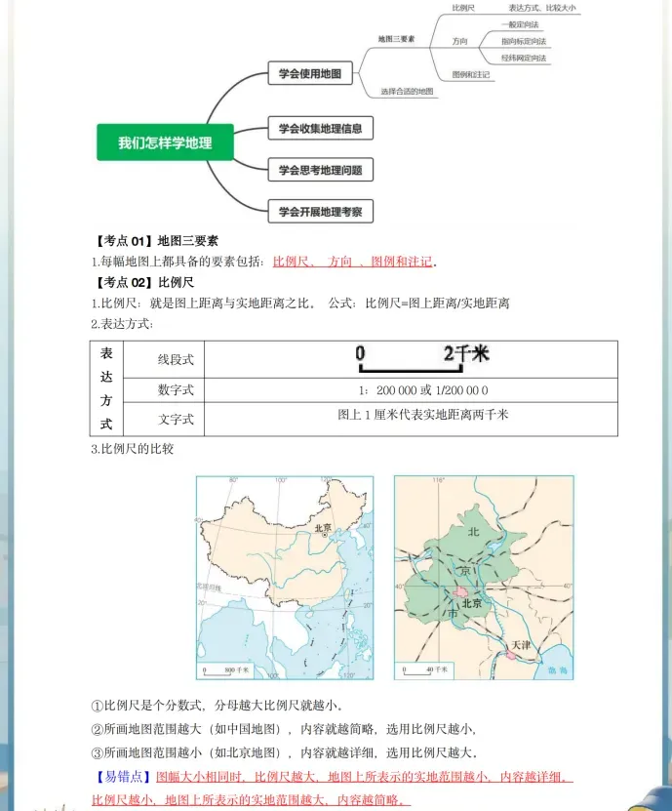The height and width of the screenshot is (811, 672).
Task: Click the 地图三要素 branch label
Action: pyautogui.click(x=396, y=39)
